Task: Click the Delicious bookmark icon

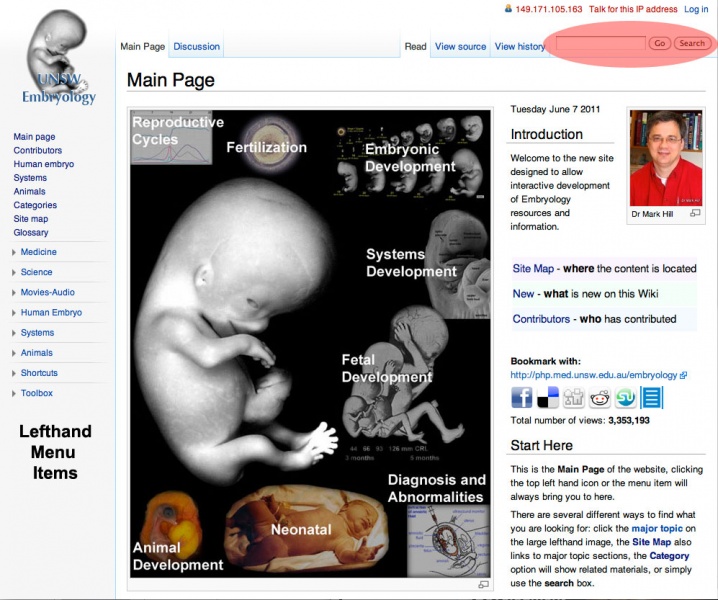Action: click(548, 397)
